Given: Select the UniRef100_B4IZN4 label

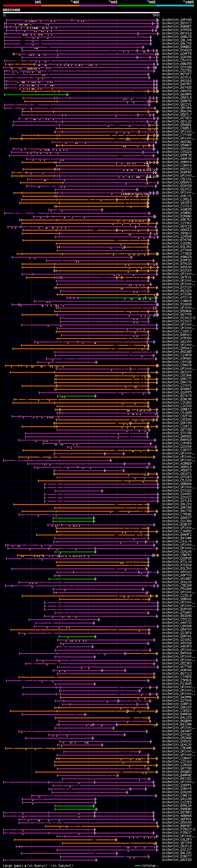Looking at the screenshot, I should click(177, 724).
